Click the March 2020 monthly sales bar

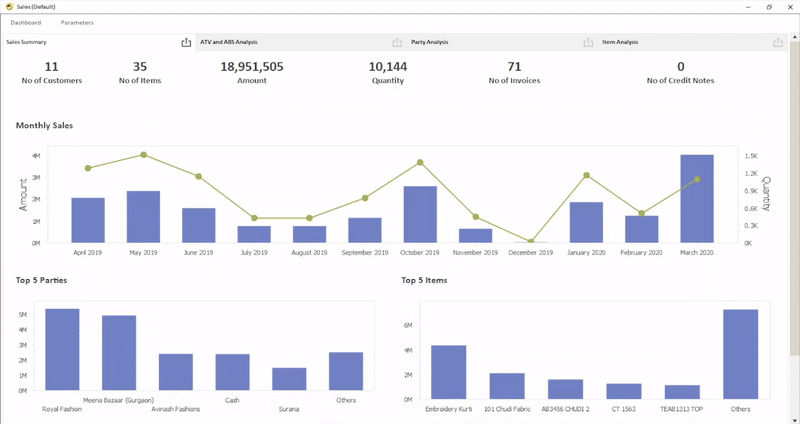(697, 198)
